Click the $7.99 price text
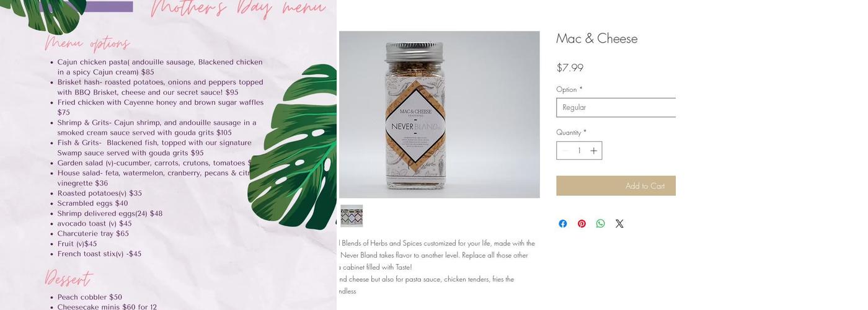Image resolution: width=868 pixels, height=310 pixels. point(570,68)
